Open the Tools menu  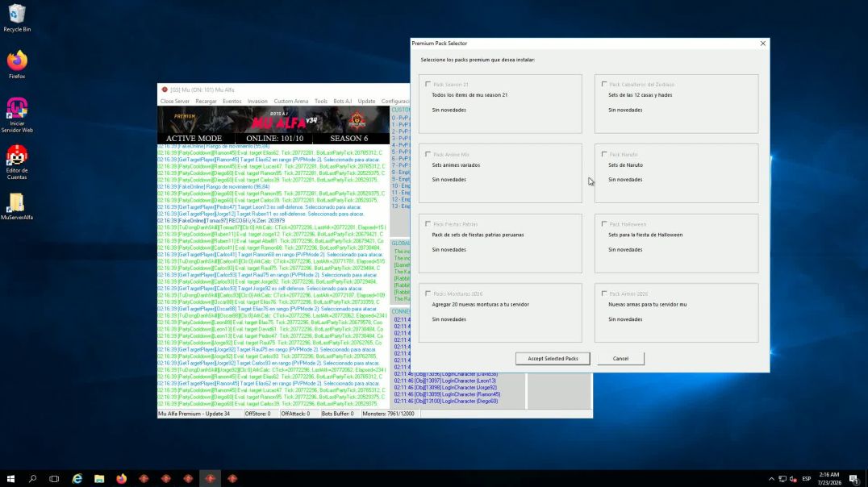tap(321, 102)
